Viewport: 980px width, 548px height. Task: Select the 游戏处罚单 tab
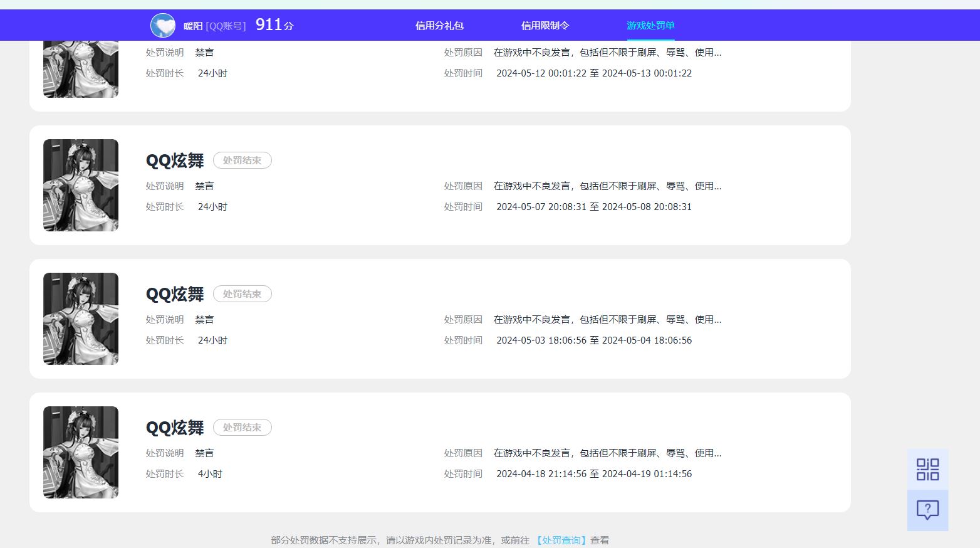click(650, 26)
